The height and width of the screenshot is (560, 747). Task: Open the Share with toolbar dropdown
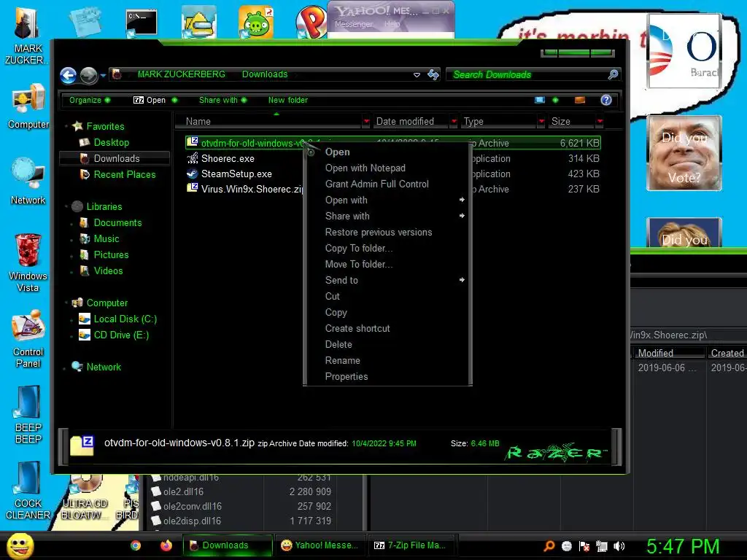point(222,100)
